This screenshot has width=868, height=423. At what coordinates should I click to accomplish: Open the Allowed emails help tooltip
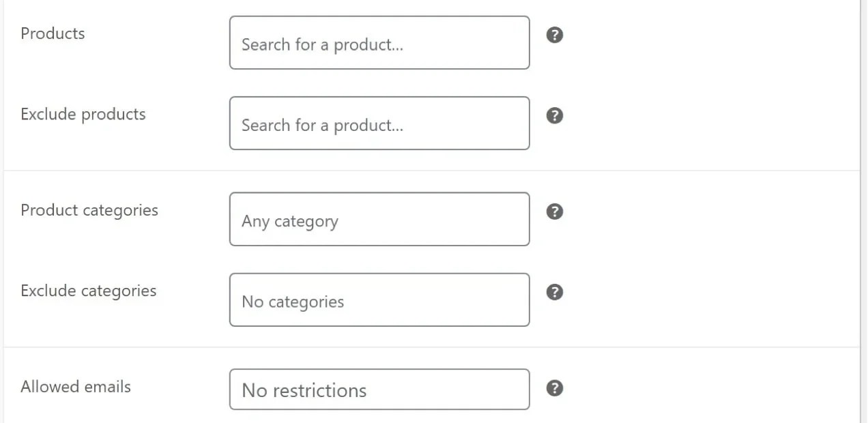[x=555, y=388]
